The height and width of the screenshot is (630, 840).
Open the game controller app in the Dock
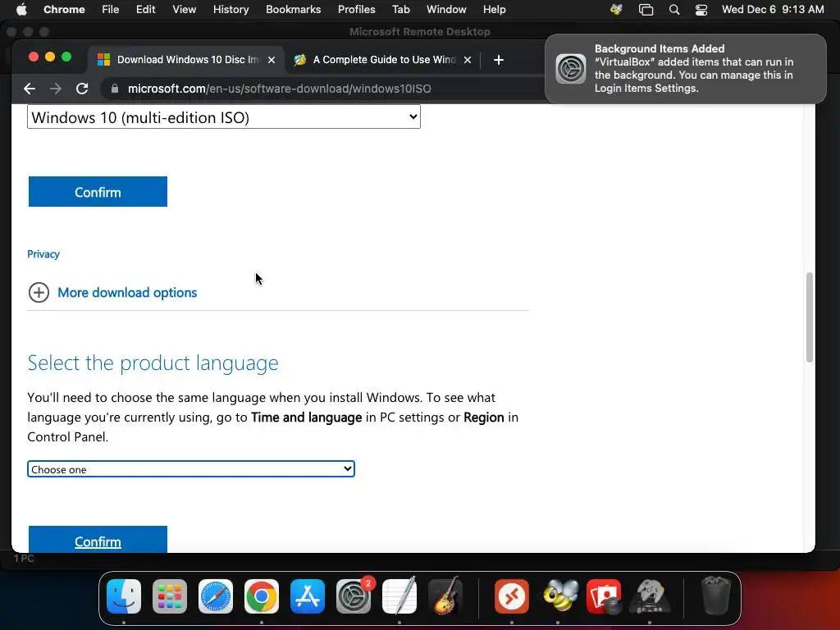pyautogui.click(x=650, y=596)
